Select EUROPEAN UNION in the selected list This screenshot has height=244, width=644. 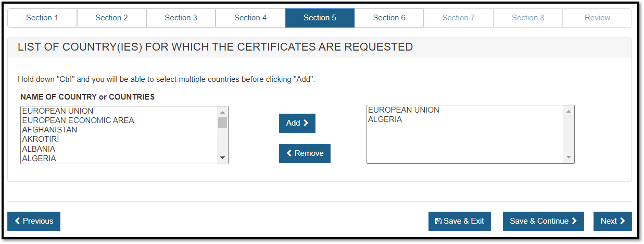pos(403,110)
